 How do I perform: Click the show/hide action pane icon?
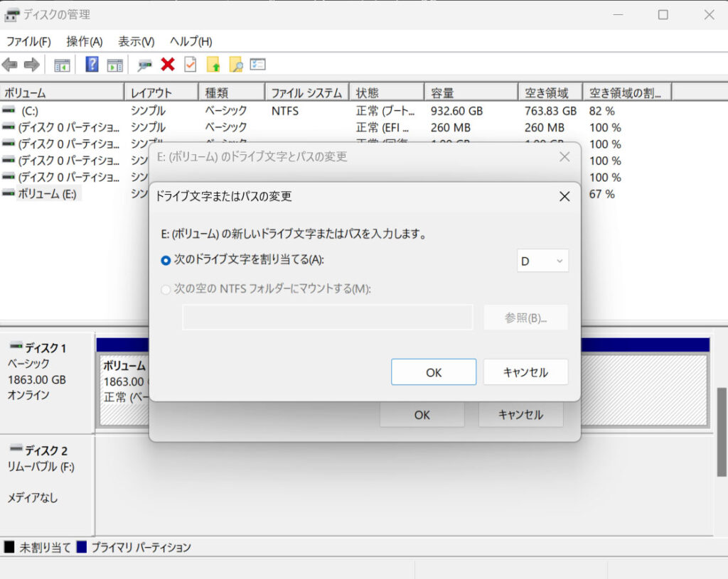114,65
